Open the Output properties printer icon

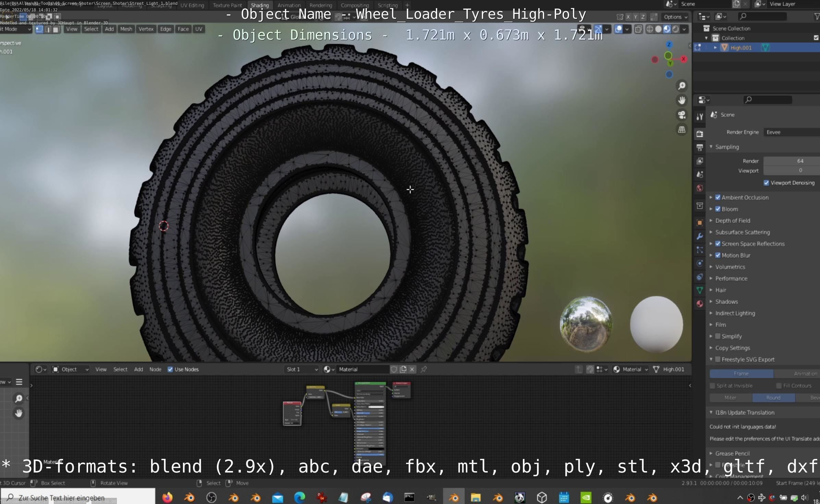point(700,148)
